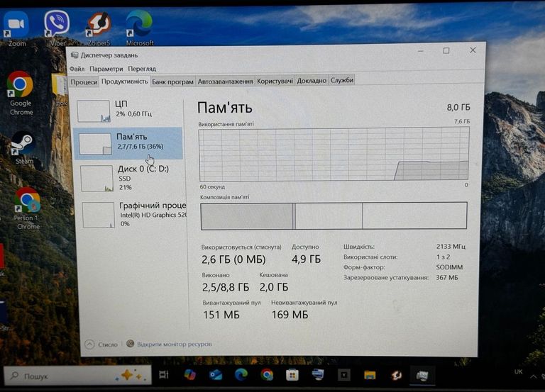
Task: Open the Файл menu
Action: pyautogui.click(x=77, y=69)
